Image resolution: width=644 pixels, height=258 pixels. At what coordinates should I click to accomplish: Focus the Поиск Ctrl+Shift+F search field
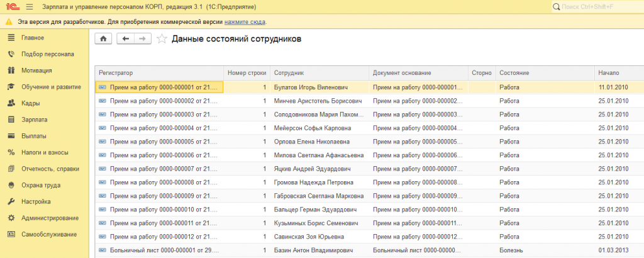click(x=602, y=7)
